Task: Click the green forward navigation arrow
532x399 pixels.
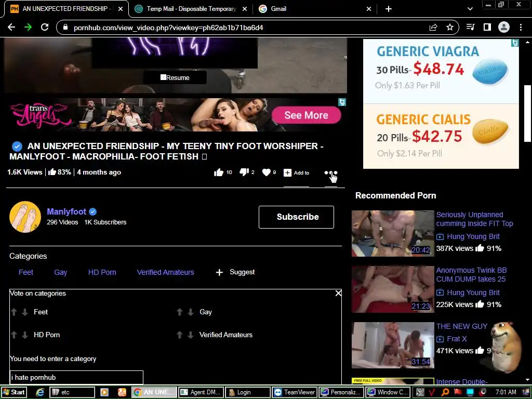Action: tap(28, 28)
